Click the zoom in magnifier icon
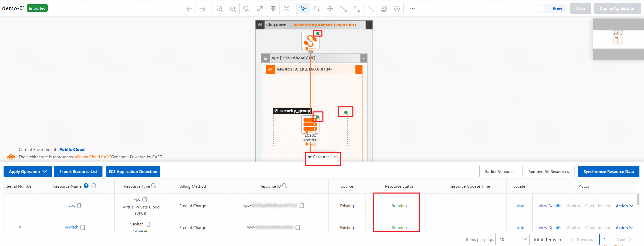Screen dimensions: 644x246 (x=219, y=9)
